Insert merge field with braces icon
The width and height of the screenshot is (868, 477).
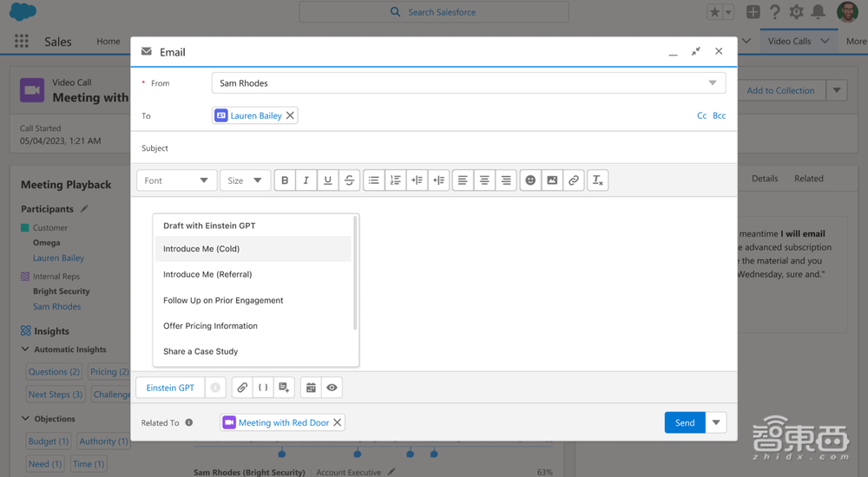pos(263,388)
